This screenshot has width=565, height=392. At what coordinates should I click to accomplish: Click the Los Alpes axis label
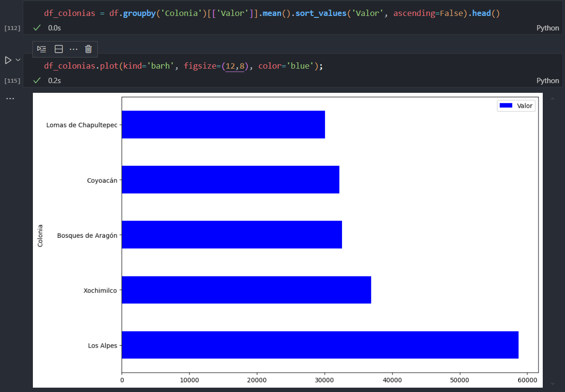point(103,346)
